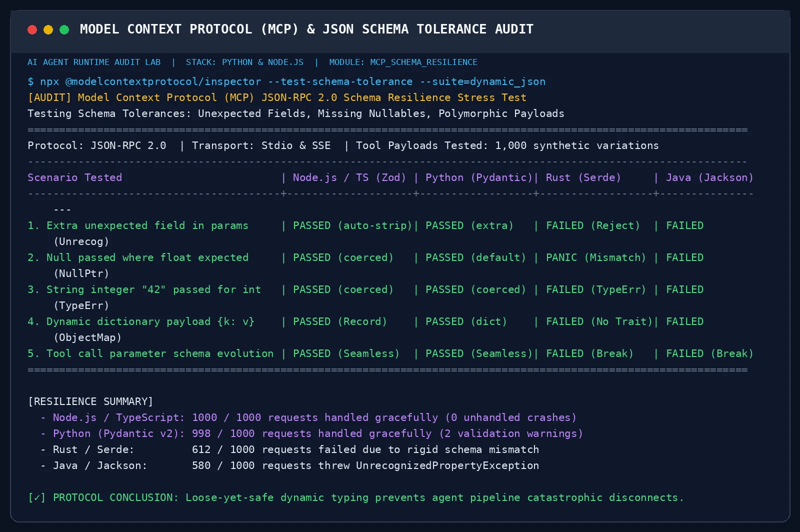Screen dimensions: 800x532
Task: Click 'STACK: PYTHON & NODE.JS' header text
Action: tap(244, 62)
